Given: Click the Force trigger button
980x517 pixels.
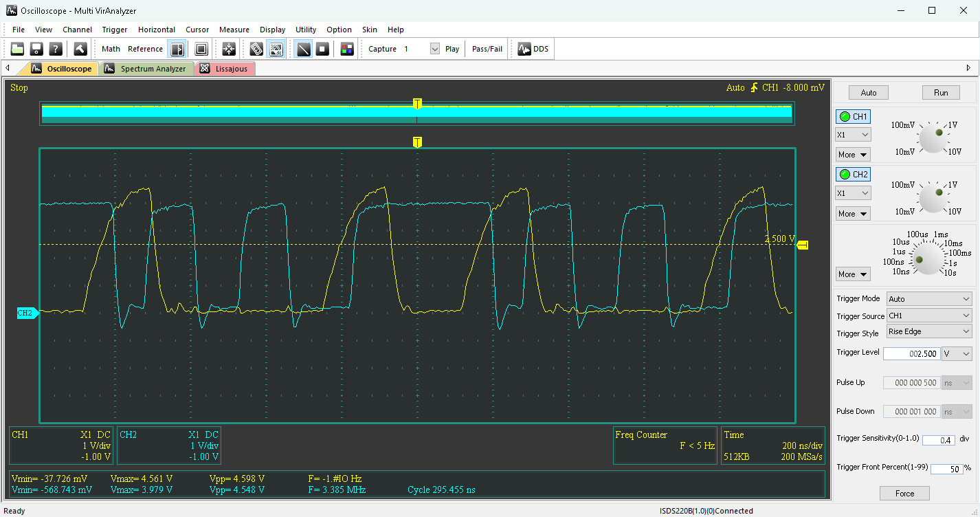Looking at the screenshot, I should click(x=904, y=493).
